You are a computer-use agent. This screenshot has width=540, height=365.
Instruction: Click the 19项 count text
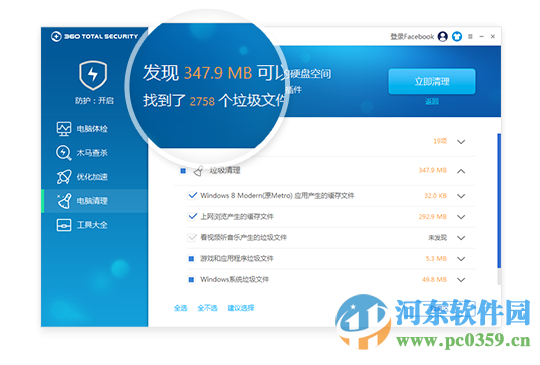[x=440, y=141]
